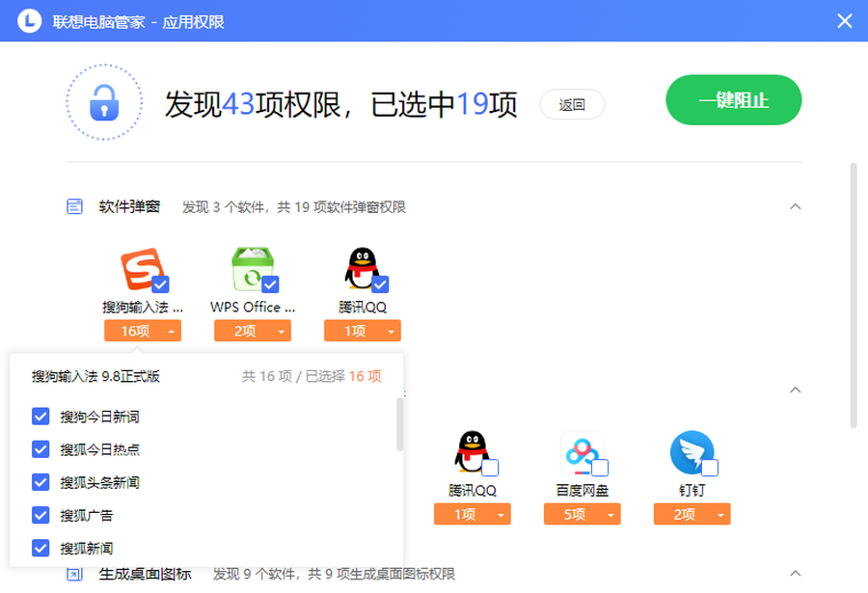Click the 一键阻止 green button
Screen dimensions: 868x593
click(733, 100)
